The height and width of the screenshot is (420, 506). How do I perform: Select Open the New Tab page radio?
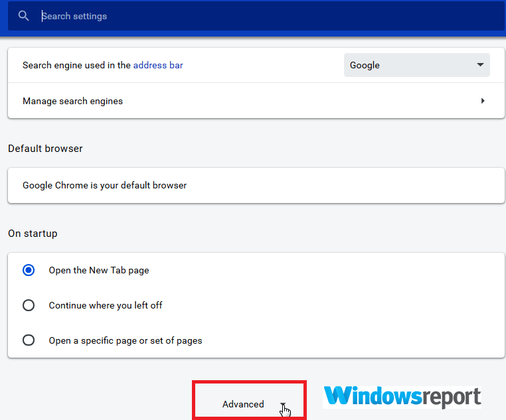tap(29, 270)
